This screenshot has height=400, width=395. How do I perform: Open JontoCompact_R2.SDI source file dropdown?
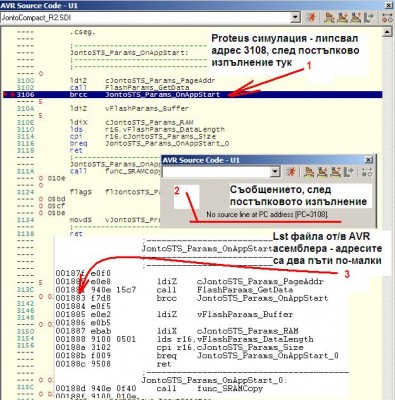(x=295, y=18)
